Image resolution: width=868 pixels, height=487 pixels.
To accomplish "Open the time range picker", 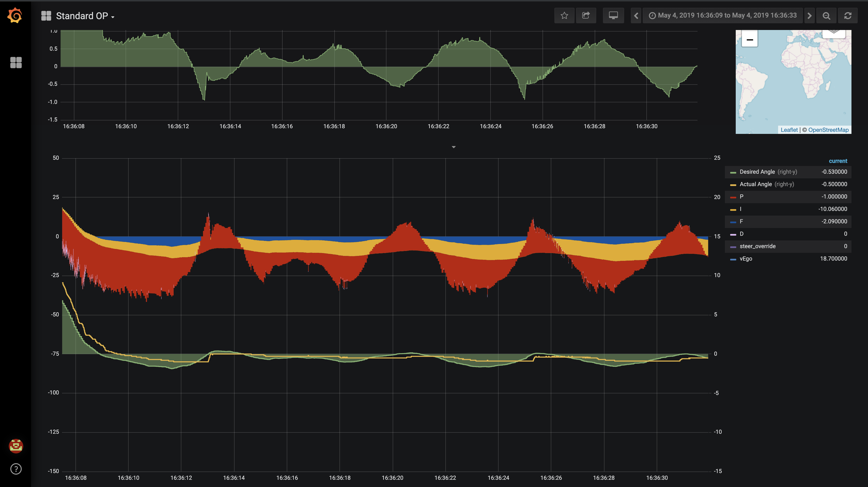I will 723,16.
